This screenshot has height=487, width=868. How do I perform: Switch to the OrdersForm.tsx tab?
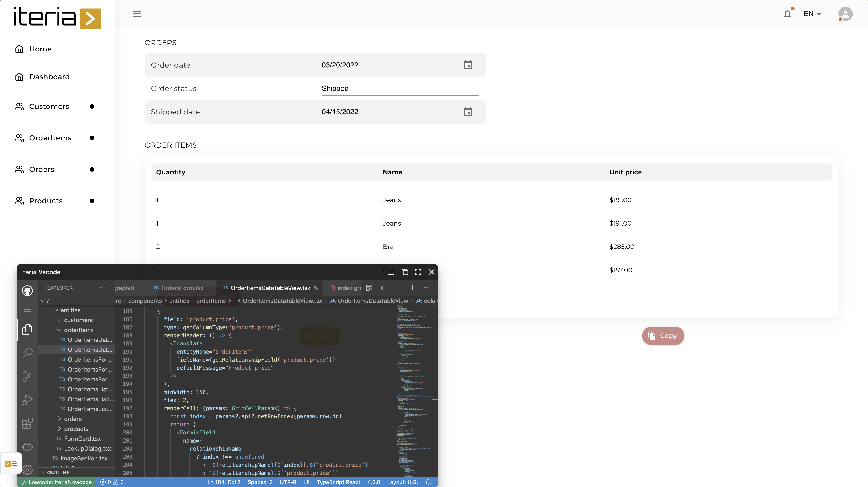182,288
